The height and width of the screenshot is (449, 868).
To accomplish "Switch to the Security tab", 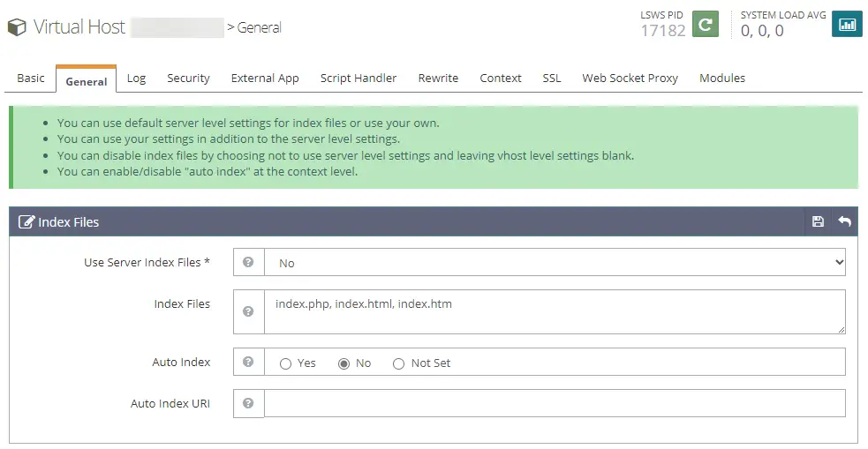I will click(188, 79).
